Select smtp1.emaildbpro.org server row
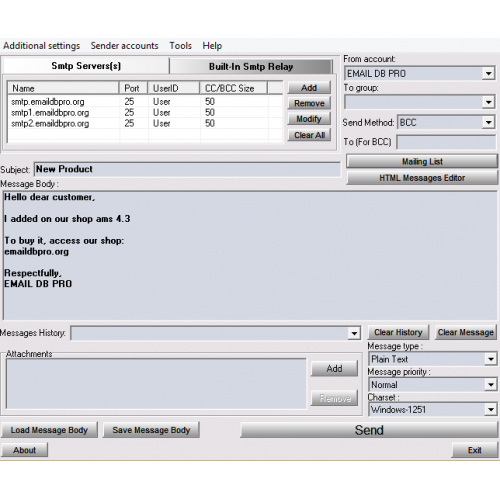This screenshot has height=500, width=500. point(145,113)
